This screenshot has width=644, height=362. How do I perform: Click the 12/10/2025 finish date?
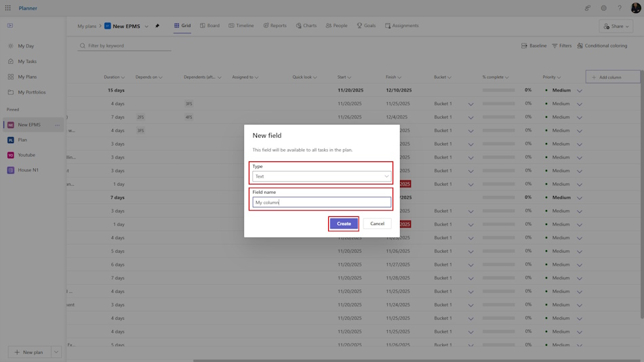399,90
